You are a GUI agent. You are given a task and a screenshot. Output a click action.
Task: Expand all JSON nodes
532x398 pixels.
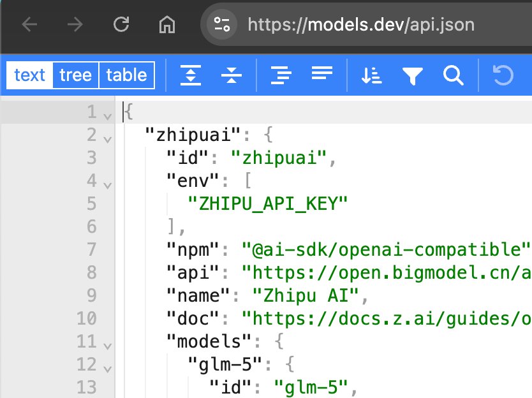(x=191, y=75)
